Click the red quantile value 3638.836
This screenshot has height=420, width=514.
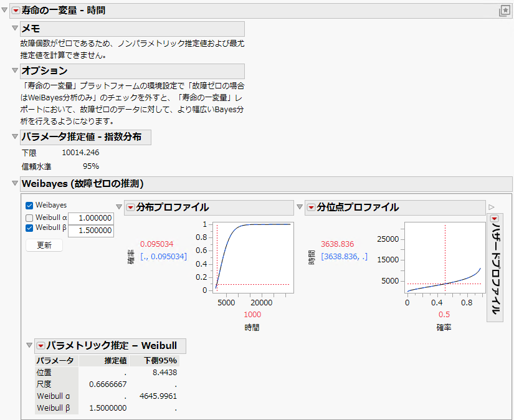(x=337, y=244)
